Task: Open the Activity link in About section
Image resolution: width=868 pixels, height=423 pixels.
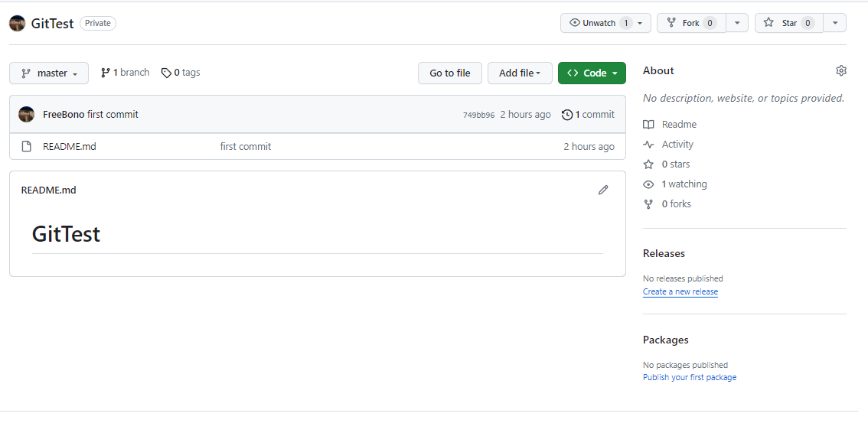Action: (x=668, y=145)
